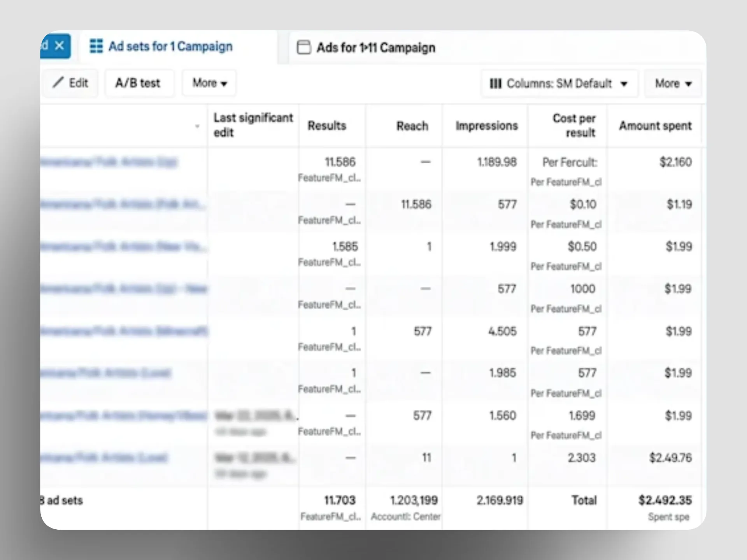Sort by Last significant edit column
747x560 pixels.
coord(253,125)
